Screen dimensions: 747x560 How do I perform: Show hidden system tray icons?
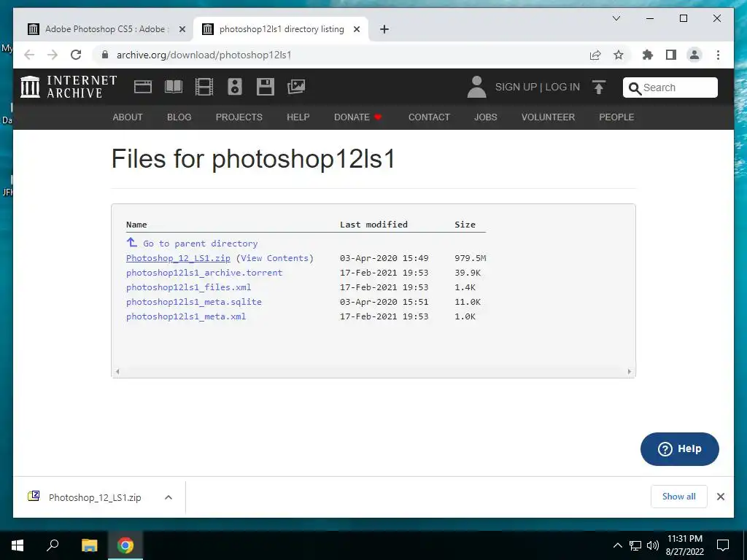click(x=617, y=545)
